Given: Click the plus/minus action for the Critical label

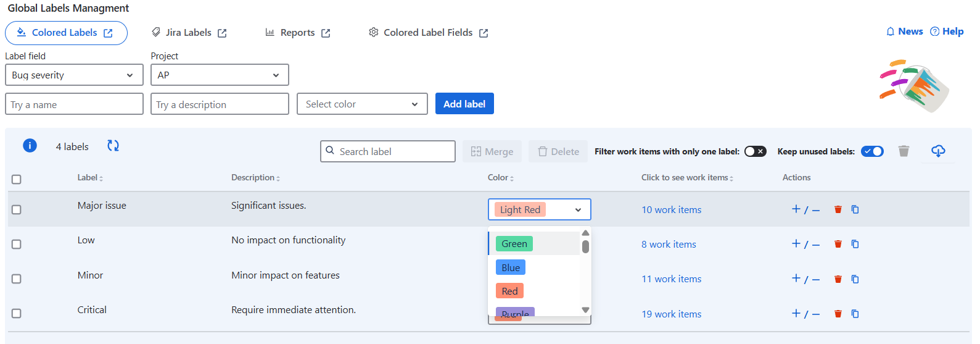Looking at the screenshot, I should pos(805,314).
